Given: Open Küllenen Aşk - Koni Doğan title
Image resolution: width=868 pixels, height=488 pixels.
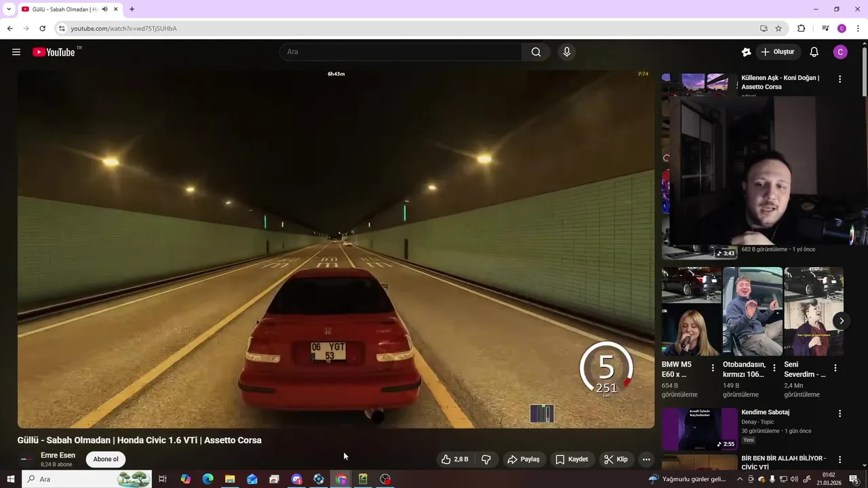Looking at the screenshot, I should [781, 82].
